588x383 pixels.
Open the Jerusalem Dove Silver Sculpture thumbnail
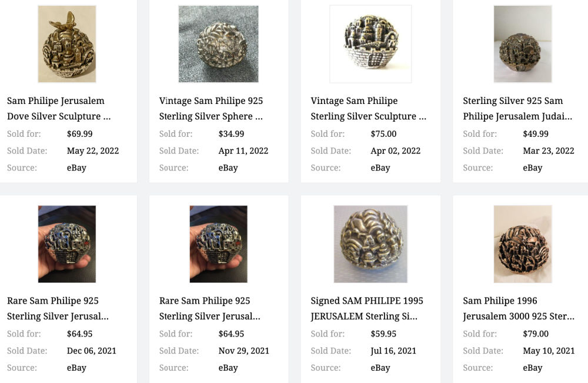(67, 44)
